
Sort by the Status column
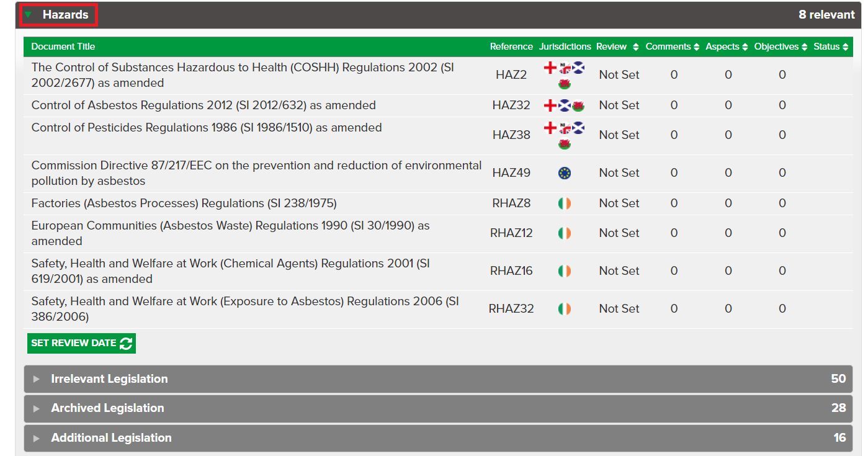pos(831,47)
